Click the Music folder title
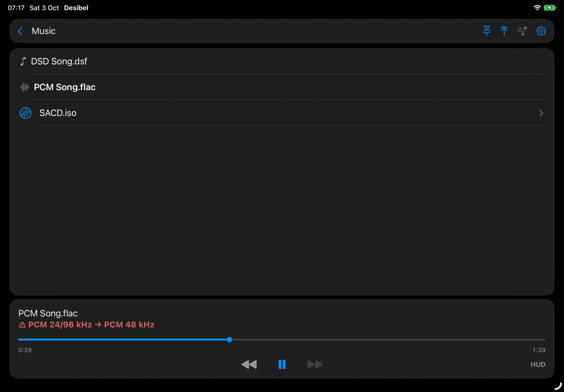564x392 pixels. [44, 31]
